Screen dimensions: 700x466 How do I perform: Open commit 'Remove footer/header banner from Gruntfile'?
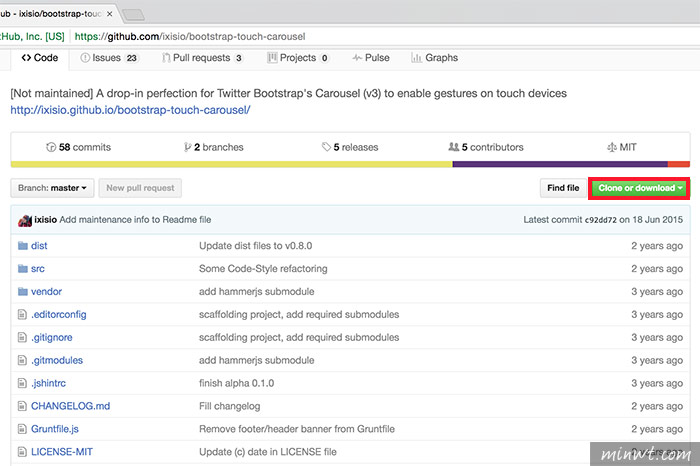point(297,429)
